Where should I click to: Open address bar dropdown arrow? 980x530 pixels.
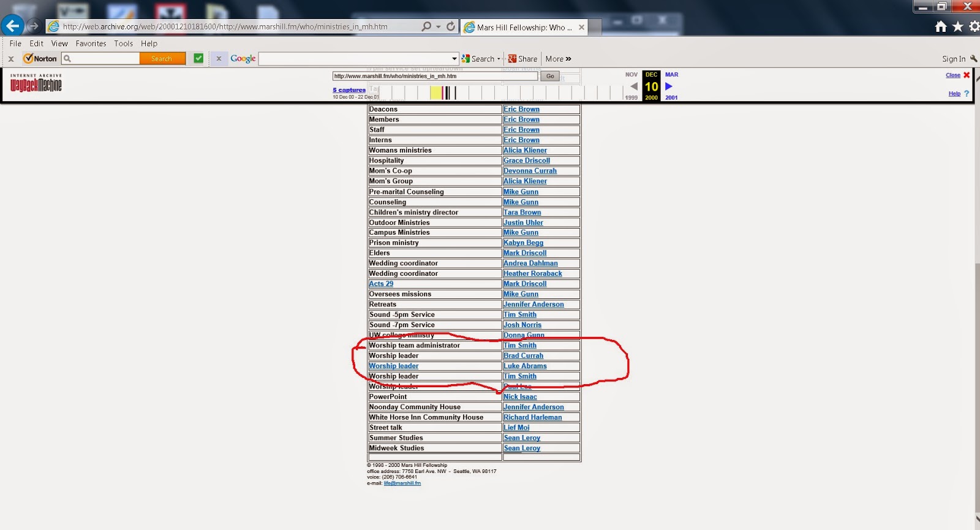click(x=438, y=27)
